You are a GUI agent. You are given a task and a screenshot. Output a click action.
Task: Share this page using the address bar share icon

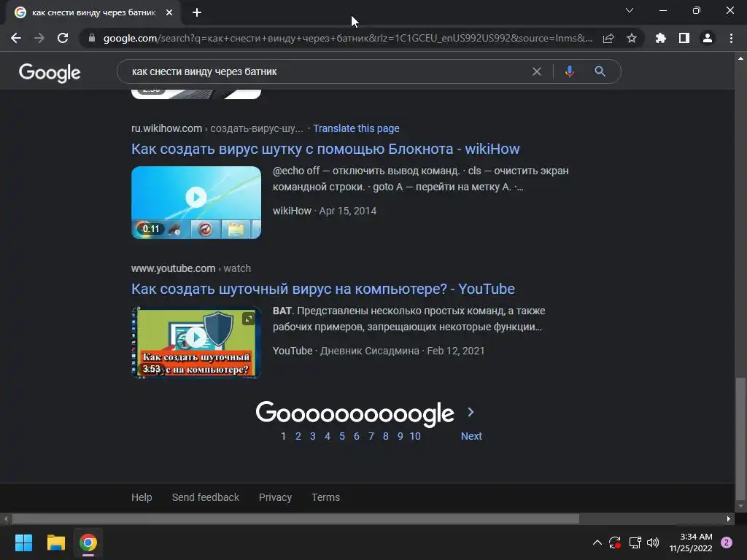tap(608, 38)
